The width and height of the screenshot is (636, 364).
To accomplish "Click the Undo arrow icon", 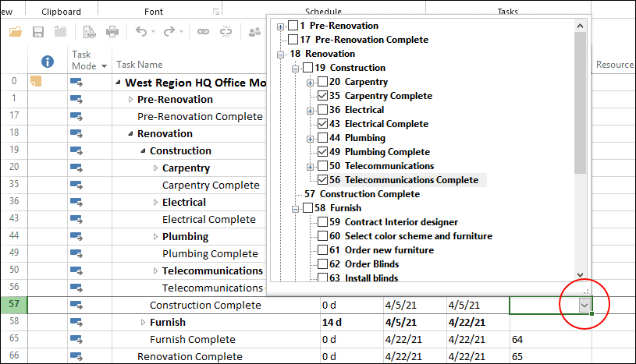I will click(x=140, y=32).
